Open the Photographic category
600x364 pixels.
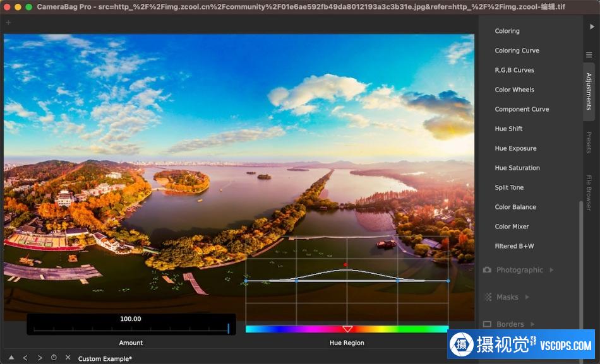click(520, 270)
